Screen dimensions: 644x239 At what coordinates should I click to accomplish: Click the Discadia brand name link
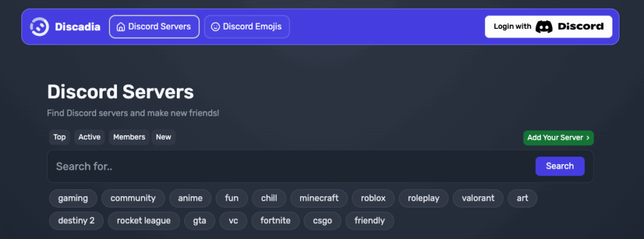coord(77,27)
